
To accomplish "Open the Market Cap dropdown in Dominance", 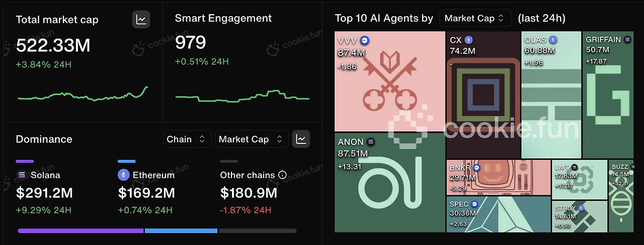I will [x=252, y=139].
